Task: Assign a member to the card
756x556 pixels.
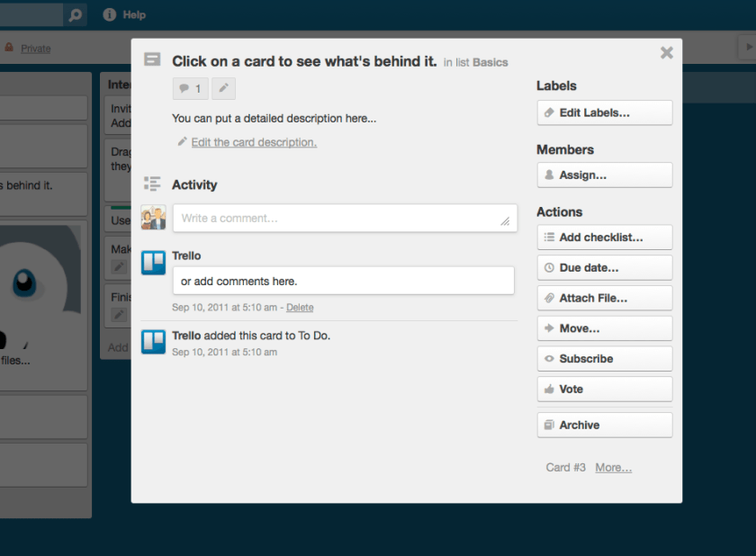Action: tap(604, 175)
